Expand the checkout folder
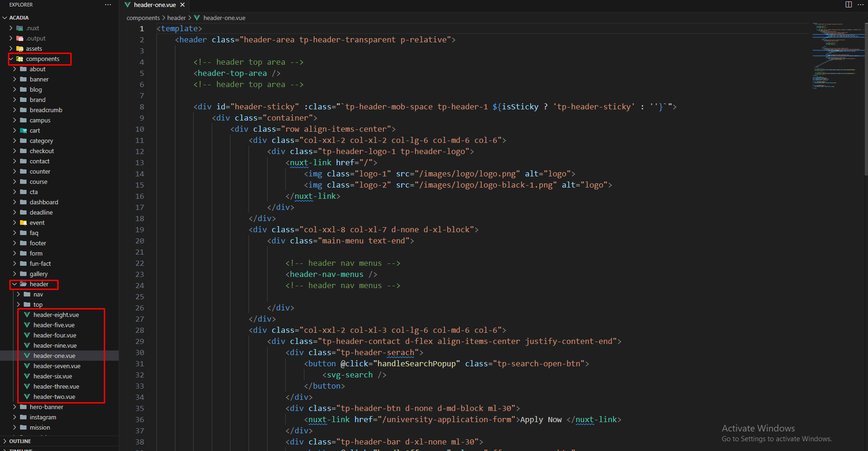 tap(14, 151)
